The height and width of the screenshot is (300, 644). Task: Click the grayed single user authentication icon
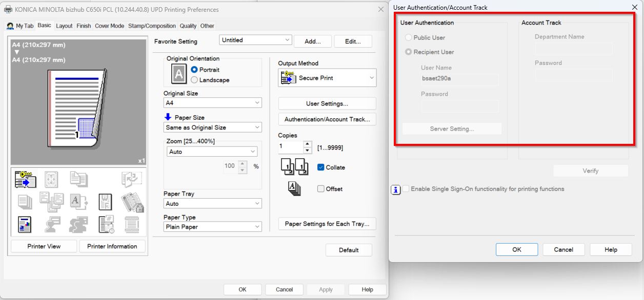pyautogui.click(x=52, y=224)
